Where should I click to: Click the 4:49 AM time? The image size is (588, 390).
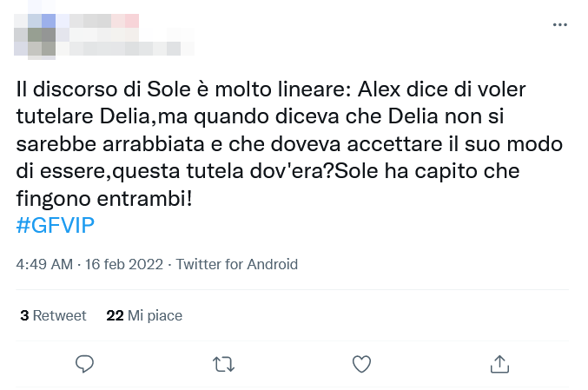pyautogui.click(x=45, y=264)
